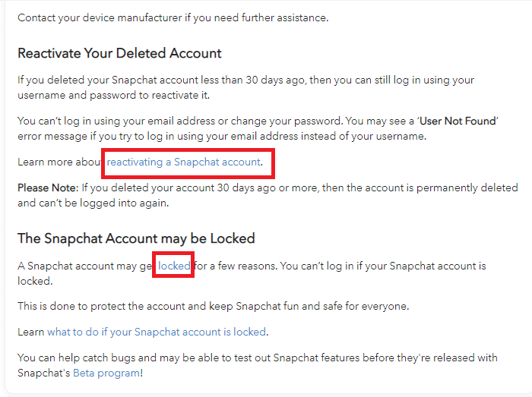Viewport: 532px width, 397px height.
Task: Open the 'reactivating a Snapchat account' link
Action: click(184, 162)
